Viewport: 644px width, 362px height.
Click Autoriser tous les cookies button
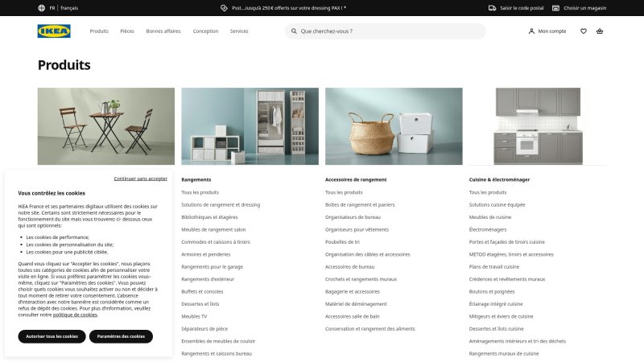coord(52,336)
